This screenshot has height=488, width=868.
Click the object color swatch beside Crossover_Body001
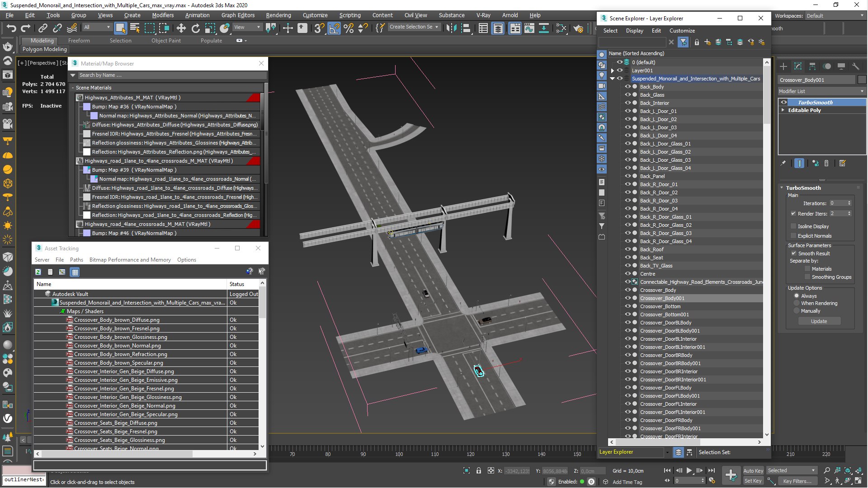click(x=862, y=80)
